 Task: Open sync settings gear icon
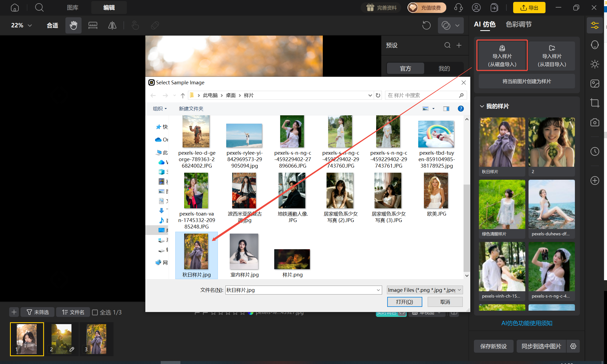(x=573, y=346)
